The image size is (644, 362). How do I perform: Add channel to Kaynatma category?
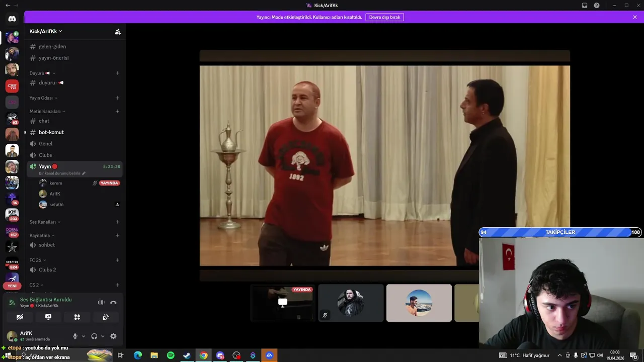[117, 235]
